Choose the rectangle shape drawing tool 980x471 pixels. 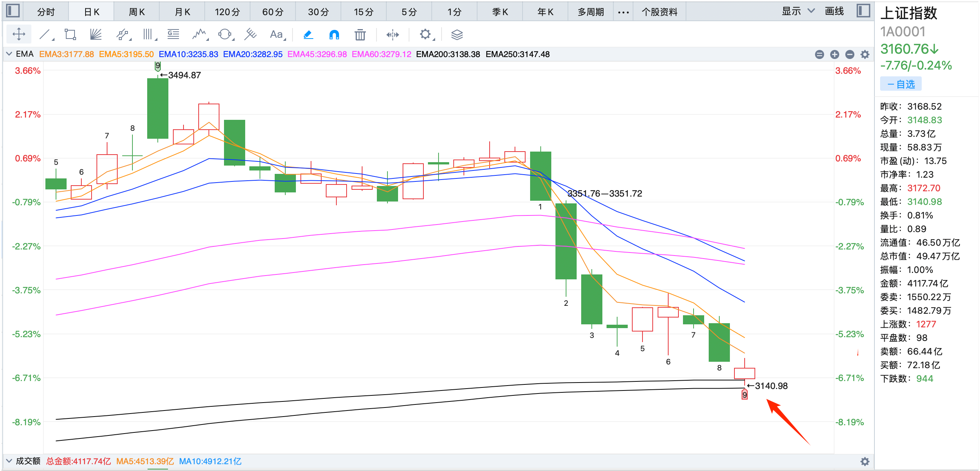(70, 35)
